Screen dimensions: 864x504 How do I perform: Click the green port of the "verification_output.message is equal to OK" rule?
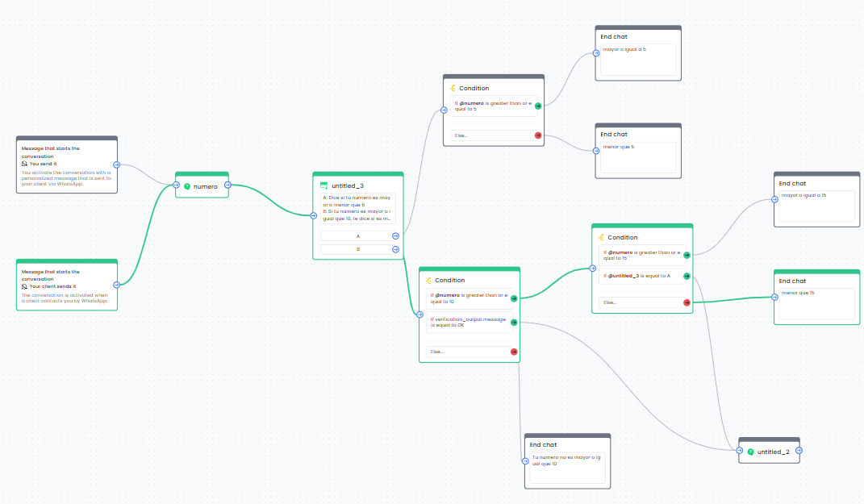coord(513,321)
